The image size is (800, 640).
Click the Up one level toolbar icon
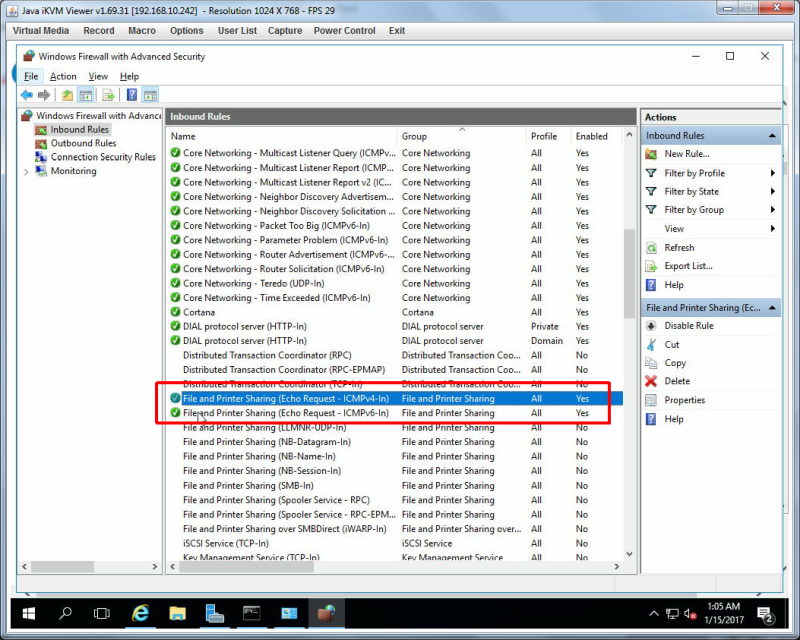coord(67,95)
